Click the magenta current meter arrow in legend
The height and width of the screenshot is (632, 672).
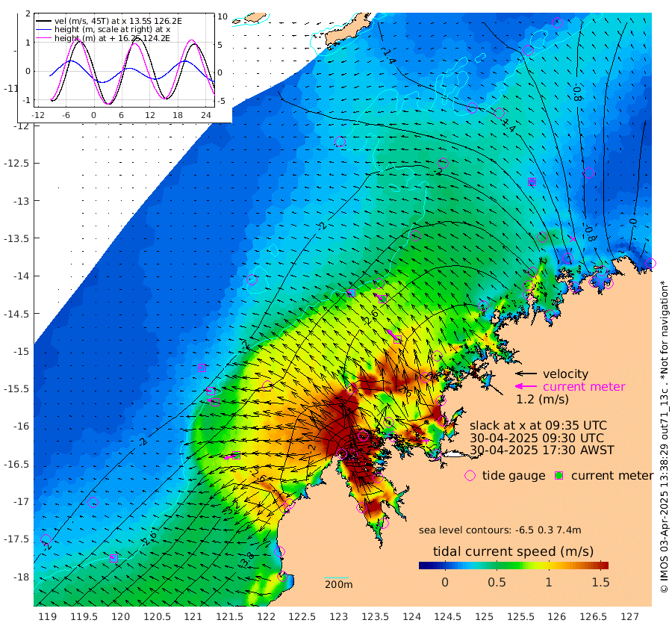(x=526, y=387)
